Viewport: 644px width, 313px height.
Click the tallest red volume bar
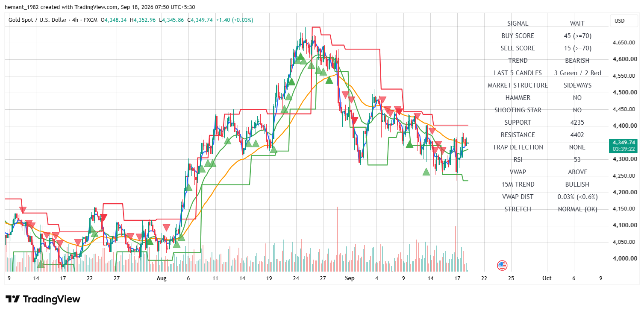[x=338, y=239]
